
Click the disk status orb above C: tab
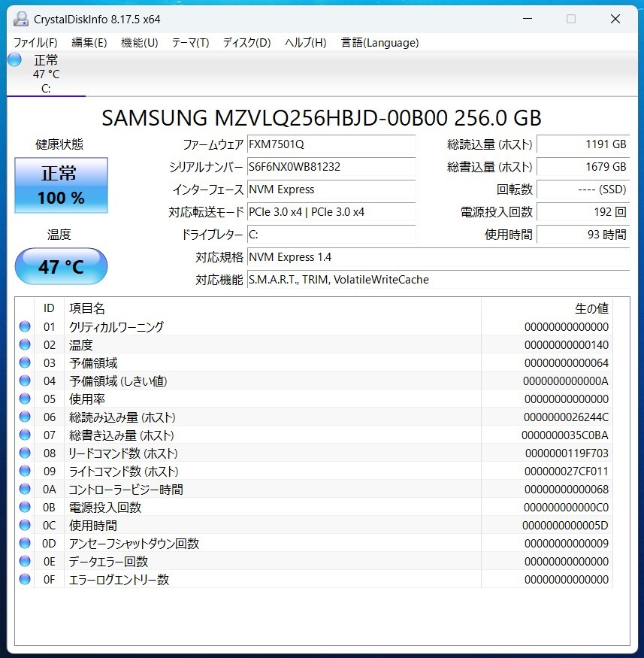14,60
